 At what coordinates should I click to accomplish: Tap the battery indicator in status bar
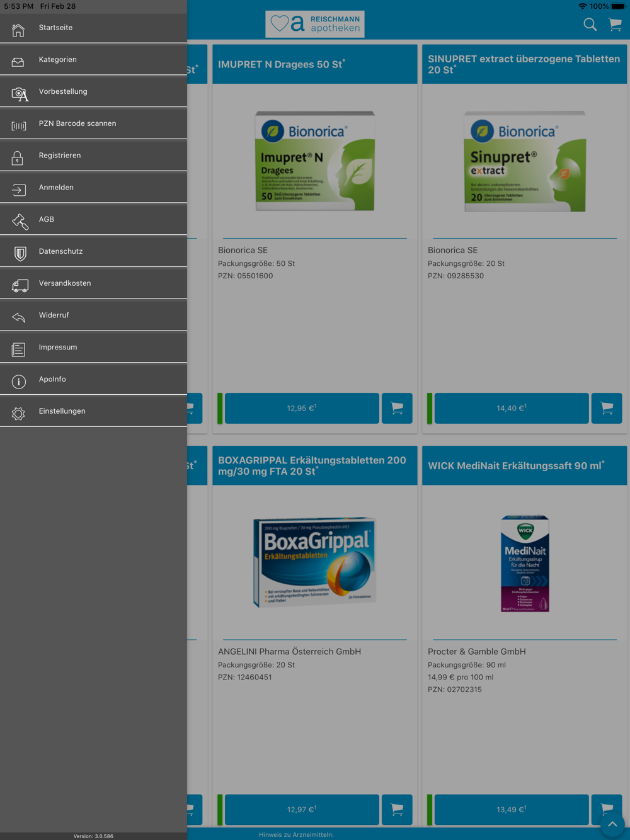coord(618,6)
